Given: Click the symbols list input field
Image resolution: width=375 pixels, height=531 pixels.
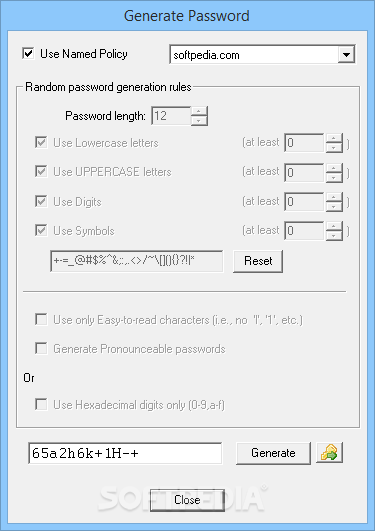Looking at the screenshot, I should pos(137,261).
